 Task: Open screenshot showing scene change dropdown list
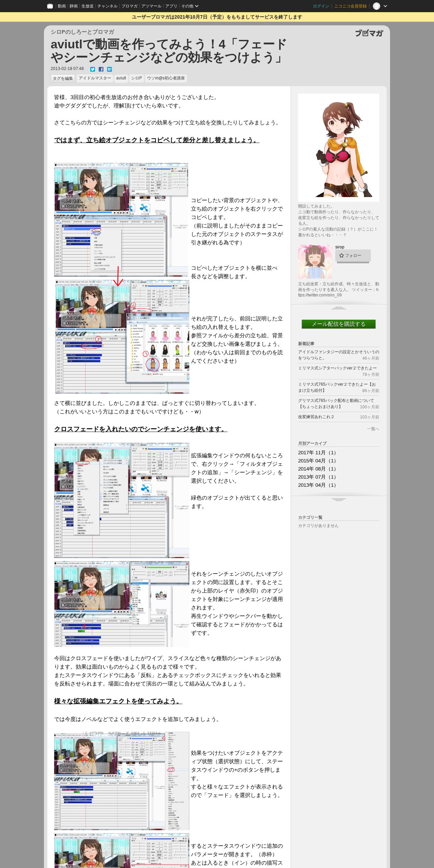pyautogui.click(x=122, y=604)
